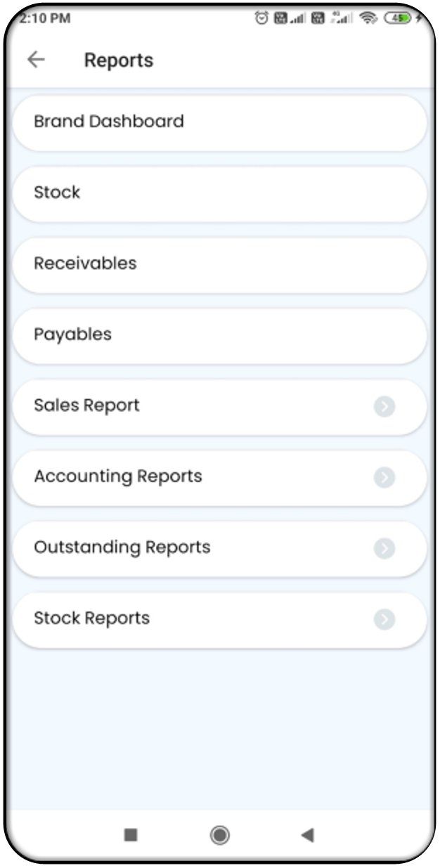This screenshot has height=868, width=440.
Task: Click the Outstanding Reports chevron arrow
Action: click(384, 548)
